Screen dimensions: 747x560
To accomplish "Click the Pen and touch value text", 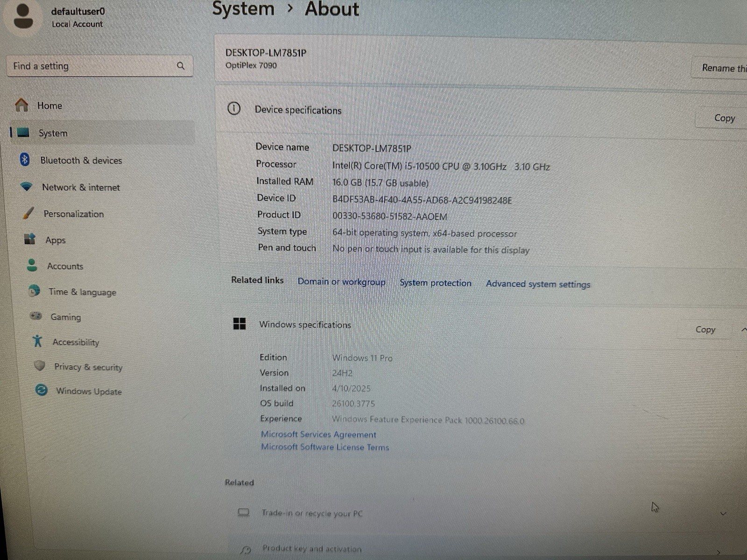I will pyautogui.click(x=431, y=250).
